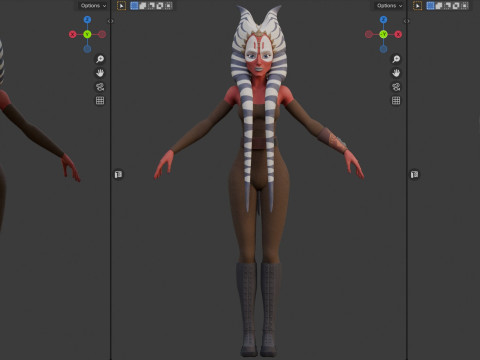The image size is (480, 360).
Task: Toggle camera view in left viewport
Action: coord(100,87)
